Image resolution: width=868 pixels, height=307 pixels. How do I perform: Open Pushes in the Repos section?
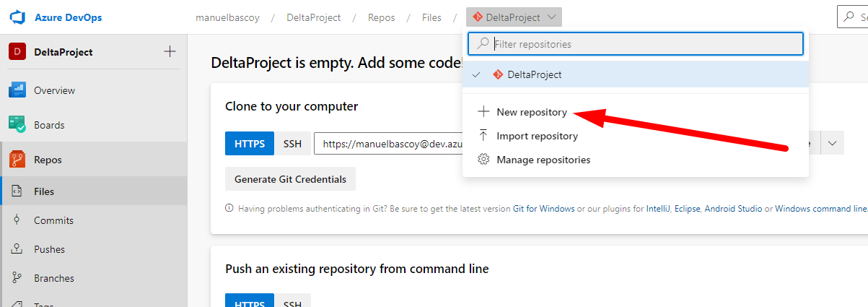coord(49,249)
